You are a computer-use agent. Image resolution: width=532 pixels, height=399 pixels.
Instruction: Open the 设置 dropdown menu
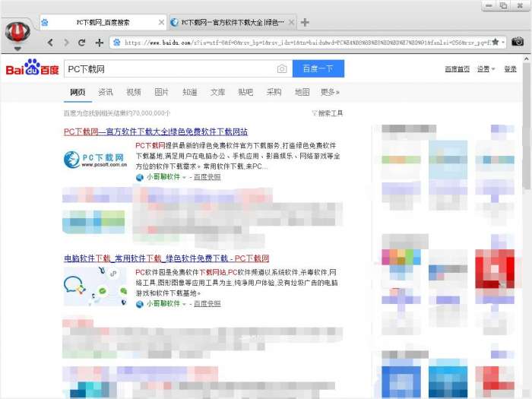486,69
